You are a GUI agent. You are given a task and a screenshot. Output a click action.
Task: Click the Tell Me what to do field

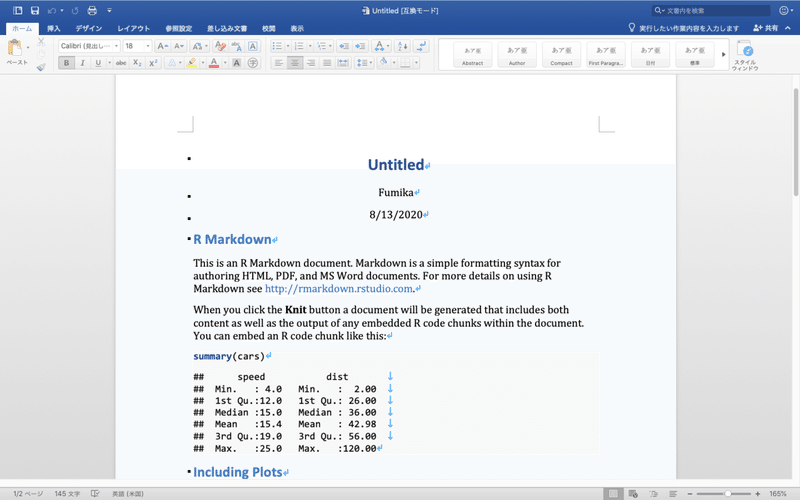(x=683, y=28)
